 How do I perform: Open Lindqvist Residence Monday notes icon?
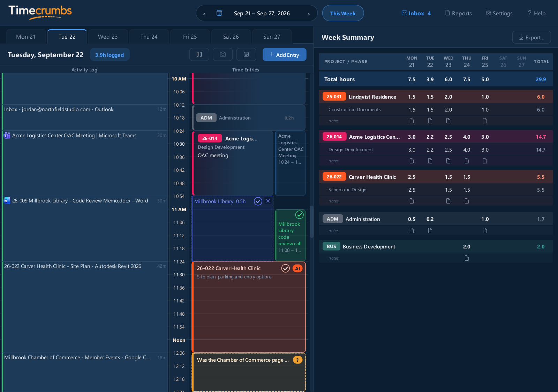tap(412, 121)
